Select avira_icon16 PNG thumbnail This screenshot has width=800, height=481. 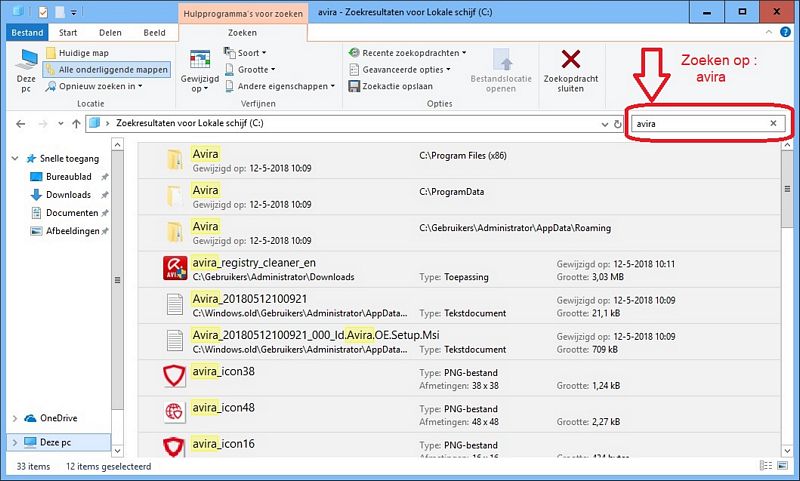[x=174, y=447]
